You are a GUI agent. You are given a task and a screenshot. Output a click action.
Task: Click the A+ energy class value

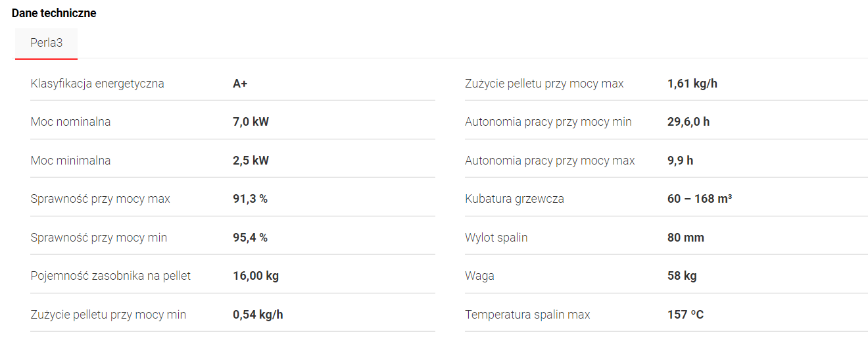(240, 84)
